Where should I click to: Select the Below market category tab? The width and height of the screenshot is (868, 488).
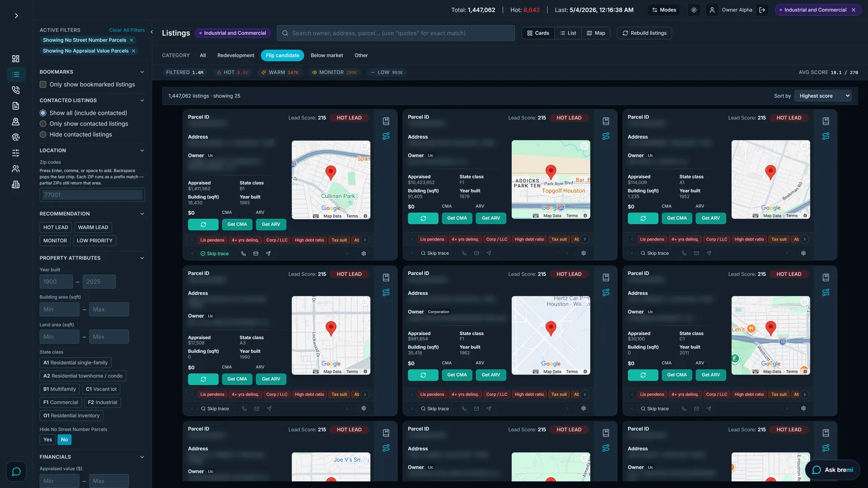click(327, 55)
